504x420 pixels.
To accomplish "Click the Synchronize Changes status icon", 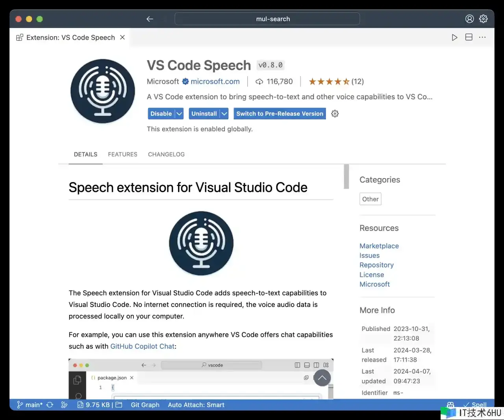I will (50, 405).
